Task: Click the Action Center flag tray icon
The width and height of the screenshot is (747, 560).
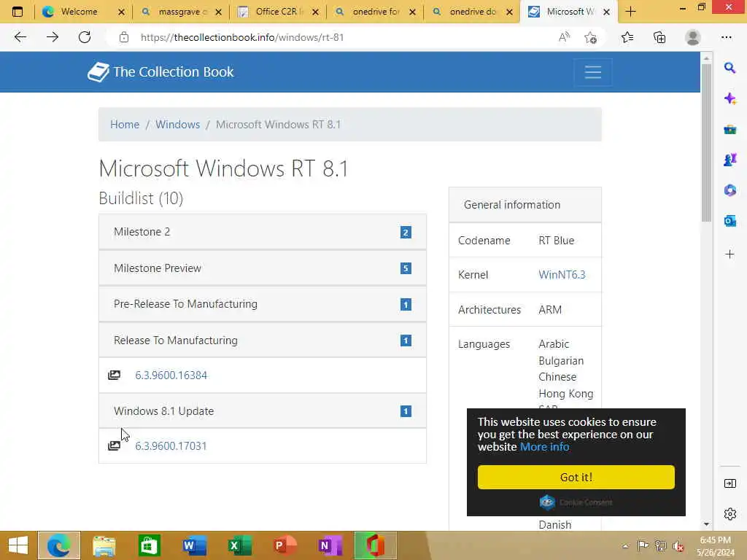Action: point(643,545)
